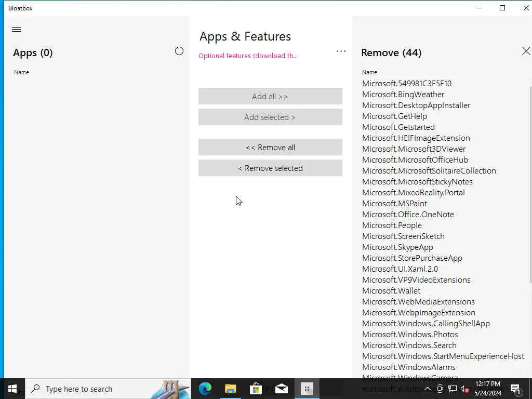The width and height of the screenshot is (532, 399).
Task: Click the Add all >> button
Action: pyautogui.click(x=270, y=96)
